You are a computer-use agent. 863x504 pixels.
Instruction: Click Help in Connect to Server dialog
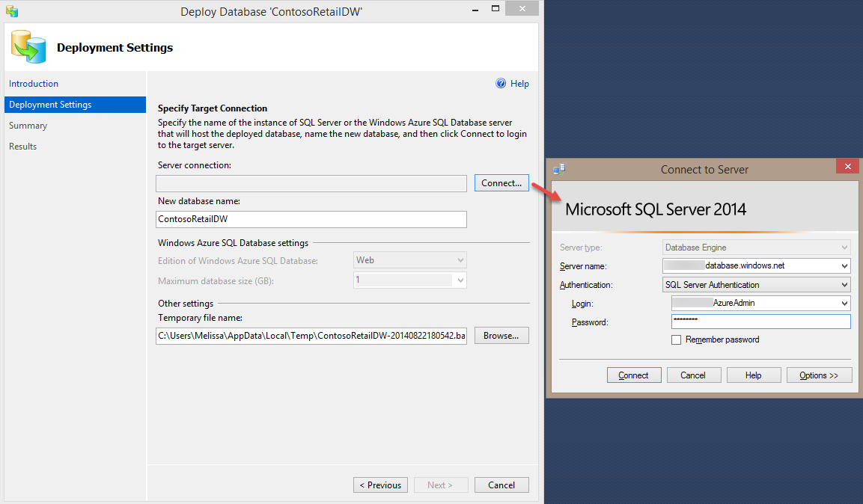[754, 375]
